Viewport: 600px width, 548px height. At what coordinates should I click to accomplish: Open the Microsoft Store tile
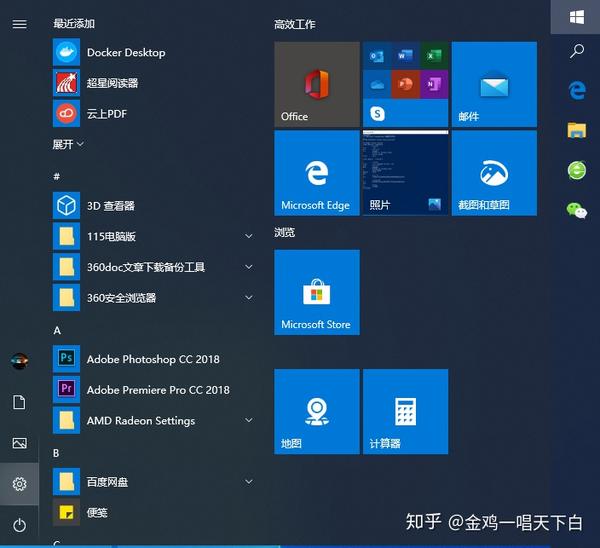coord(317,292)
